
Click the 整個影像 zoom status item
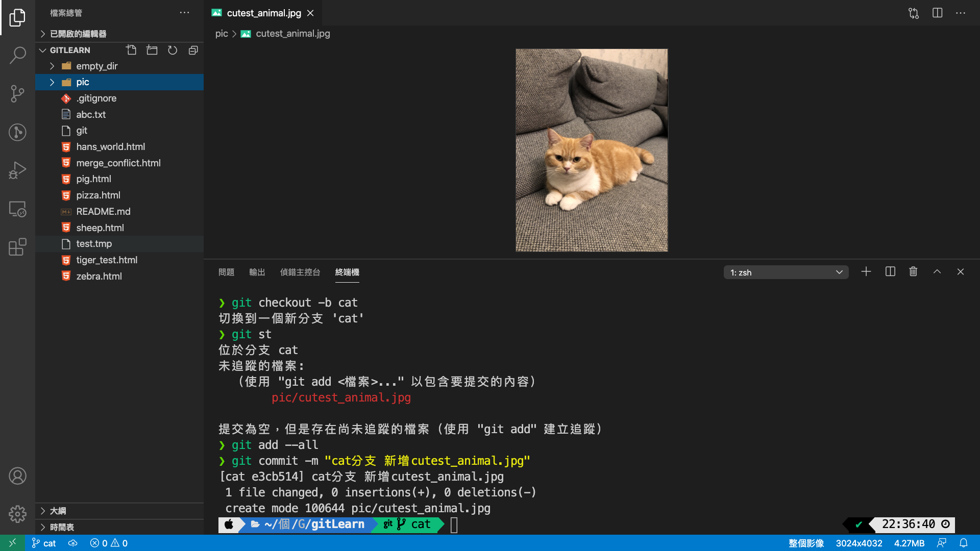[806, 543]
